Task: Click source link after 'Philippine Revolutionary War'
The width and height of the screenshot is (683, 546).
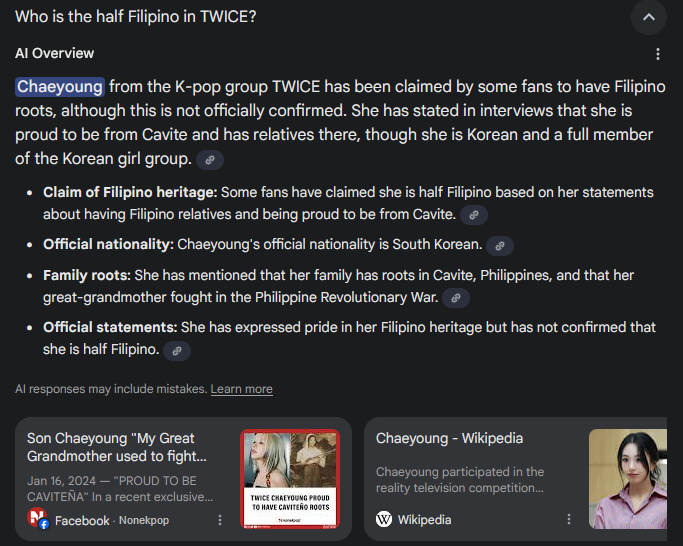Action: pos(456,298)
